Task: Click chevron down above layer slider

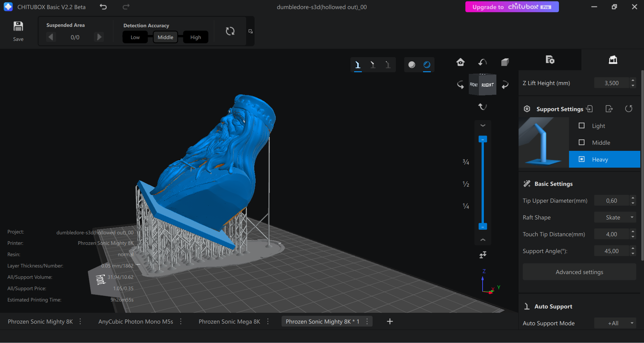Action: tap(483, 125)
